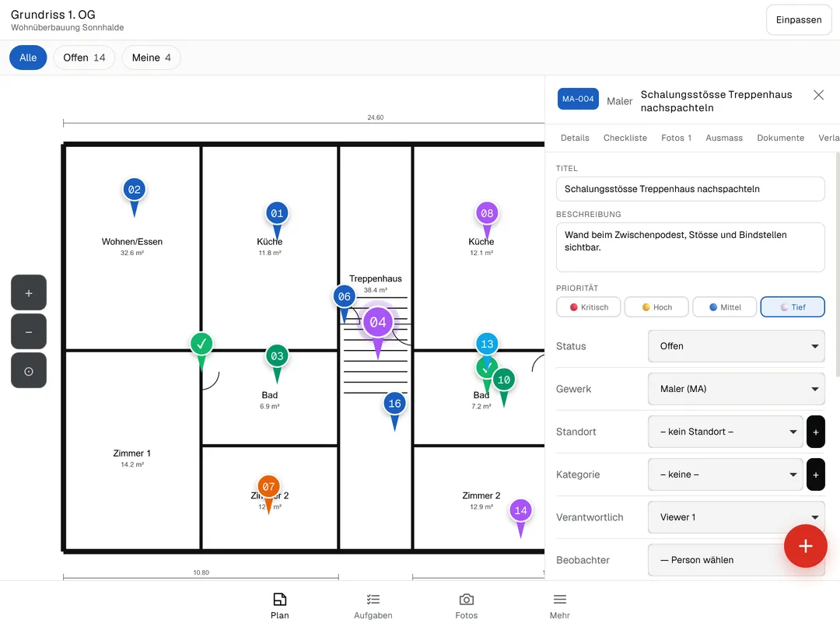Select blue pin 16 below stairs
Viewport: 840px width, 630px height.
tap(395, 404)
